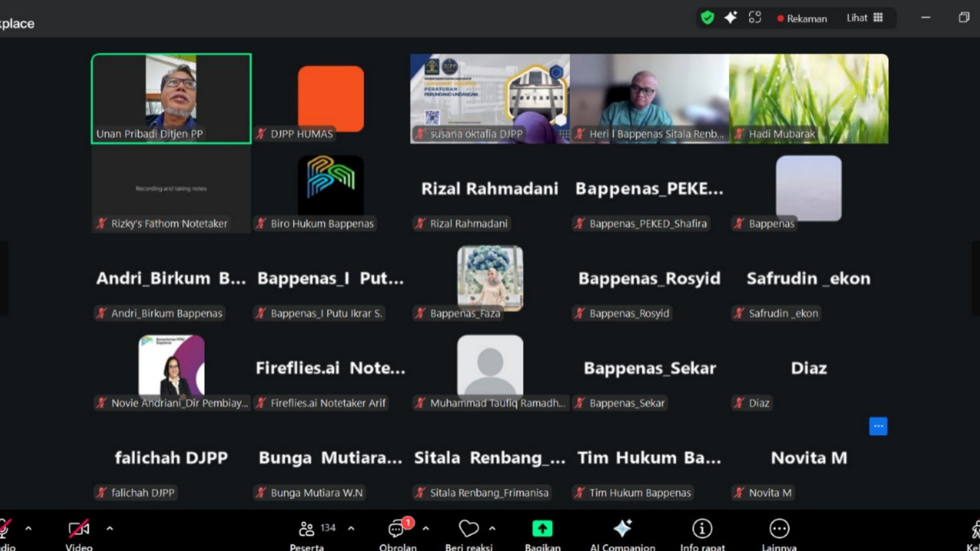Click the fullscreen view icon at top
Image resolution: width=980 pixels, height=551 pixels.
(754, 18)
